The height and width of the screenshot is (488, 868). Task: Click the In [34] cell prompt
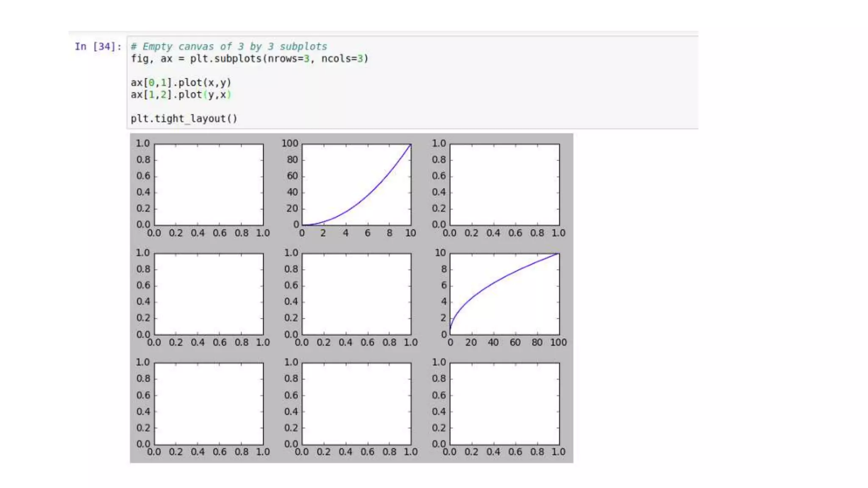98,47
